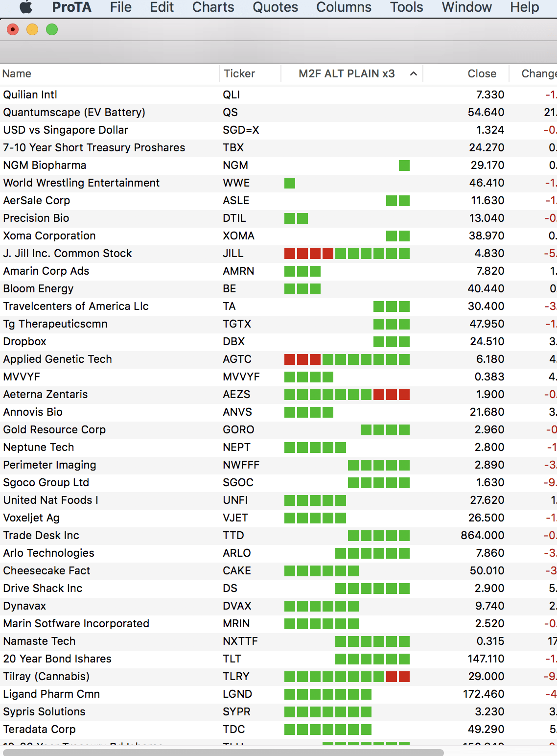
Task: Select the Tilray (Cannabis) name
Action: coord(46,677)
